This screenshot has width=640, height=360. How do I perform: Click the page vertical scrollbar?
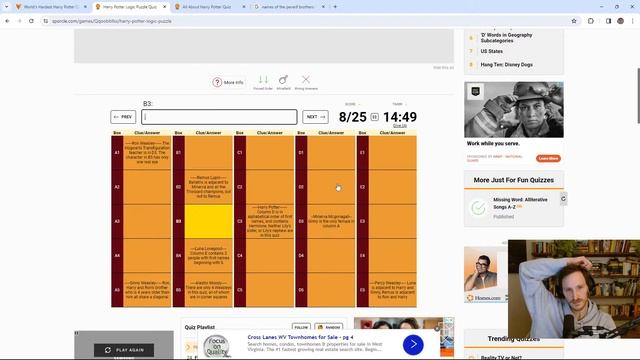point(638,96)
